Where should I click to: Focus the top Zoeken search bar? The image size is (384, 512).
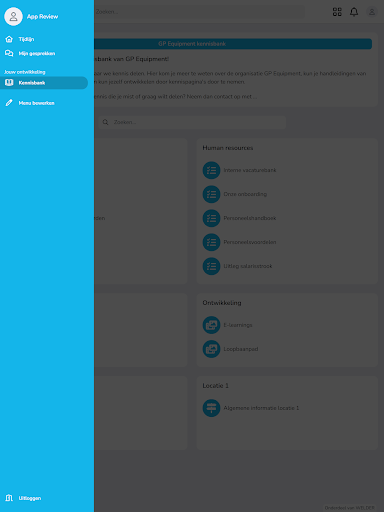199,12
